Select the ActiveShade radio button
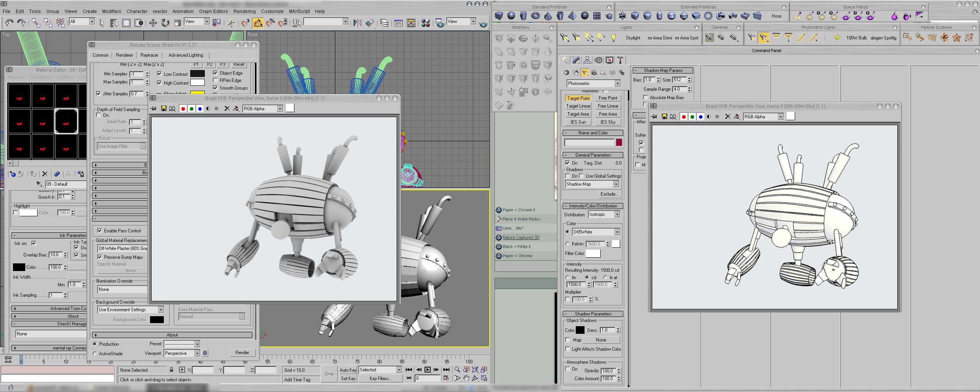 [95, 354]
